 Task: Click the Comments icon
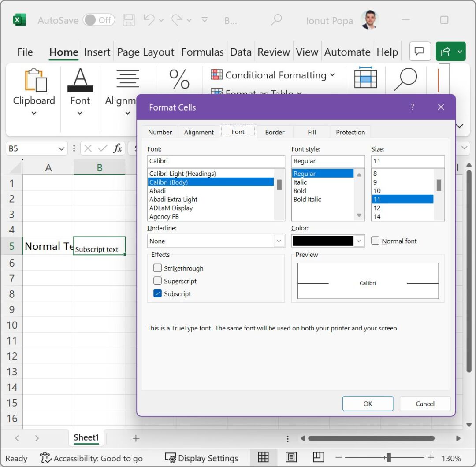click(x=420, y=51)
